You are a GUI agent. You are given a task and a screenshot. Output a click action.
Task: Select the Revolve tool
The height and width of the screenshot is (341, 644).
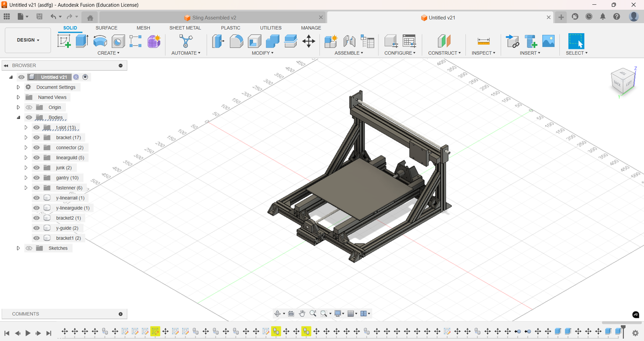pos(100,41)
